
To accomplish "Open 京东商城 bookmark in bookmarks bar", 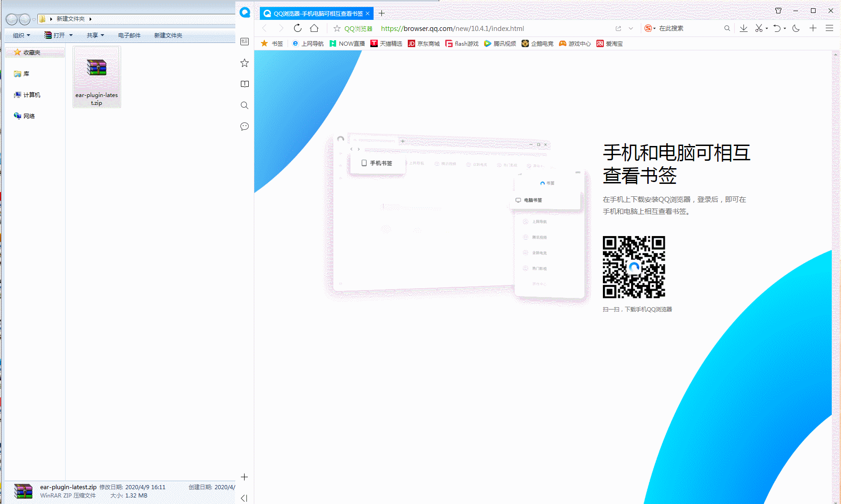I will pyautogui.click(x=424, y=43).
